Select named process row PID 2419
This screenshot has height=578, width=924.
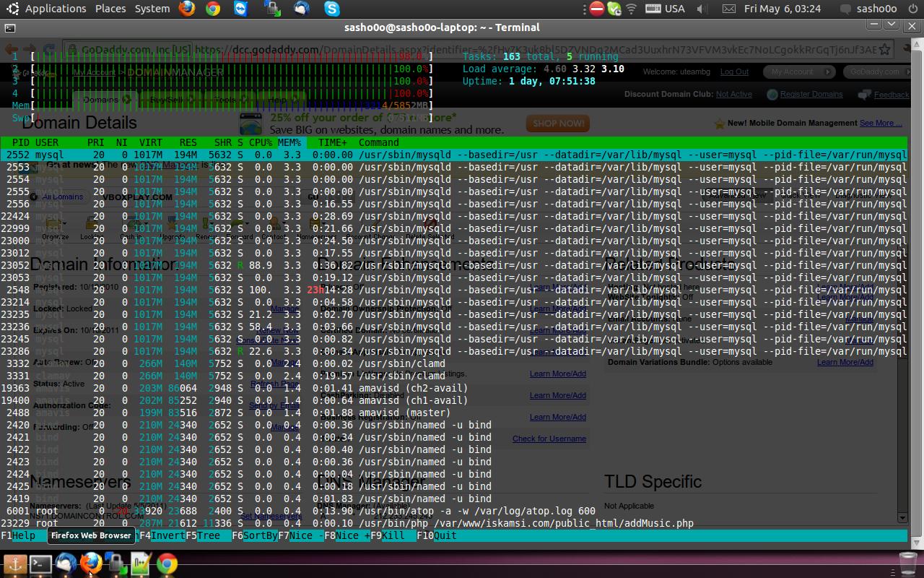point(453,499)
